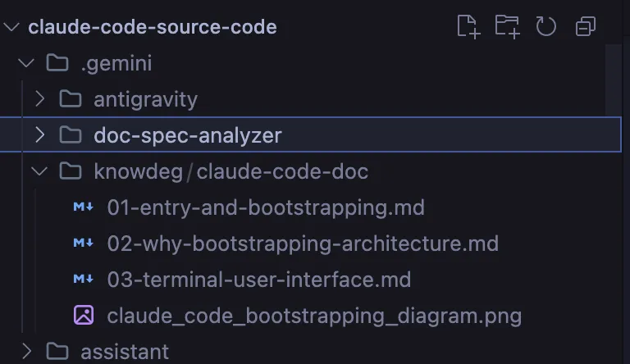
Task: Click the New File icon
Action: (468, 26)
